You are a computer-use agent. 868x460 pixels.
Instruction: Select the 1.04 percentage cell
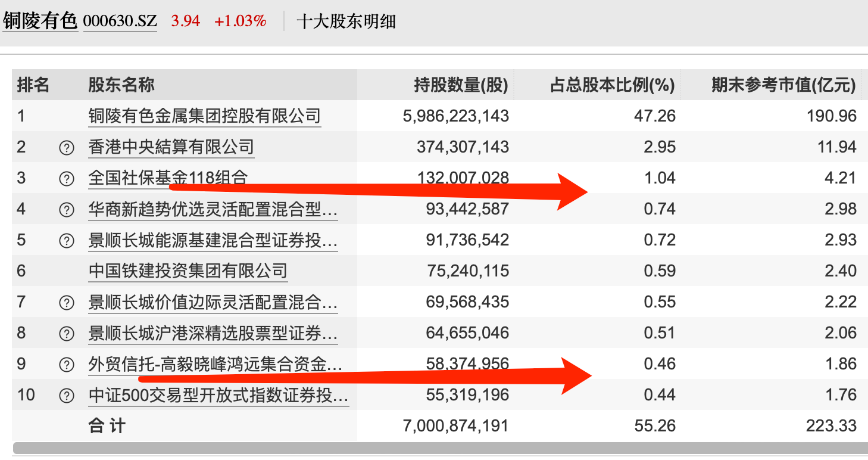tap(660, 178)
